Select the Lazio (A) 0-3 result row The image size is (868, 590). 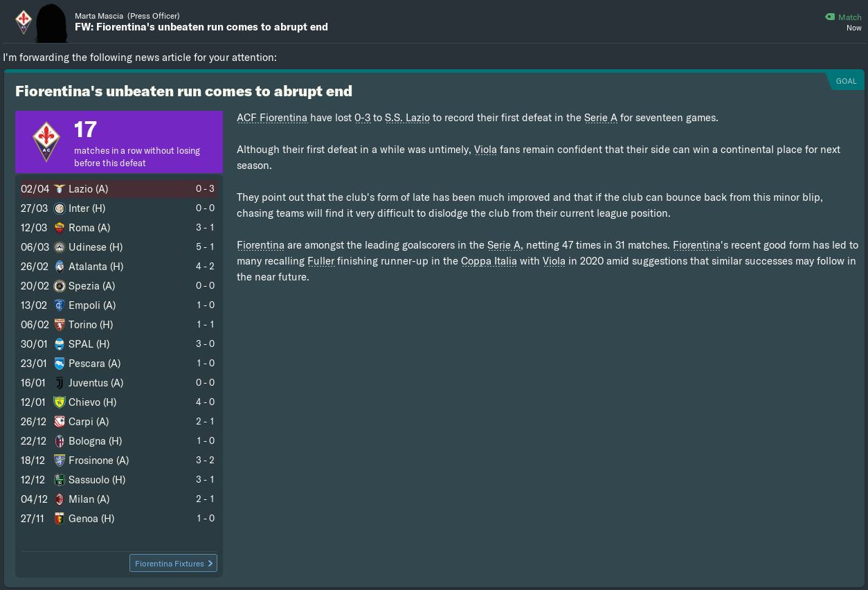(x=118, y=189)
